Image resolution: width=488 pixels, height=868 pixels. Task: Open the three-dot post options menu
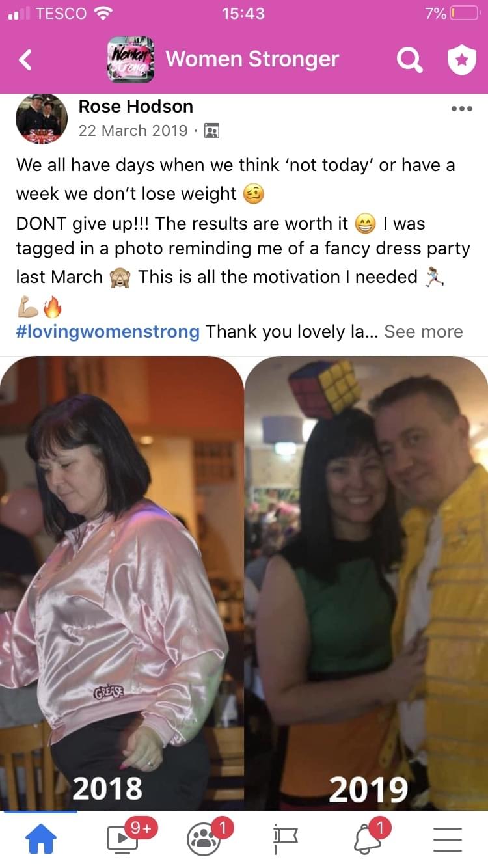461,109
